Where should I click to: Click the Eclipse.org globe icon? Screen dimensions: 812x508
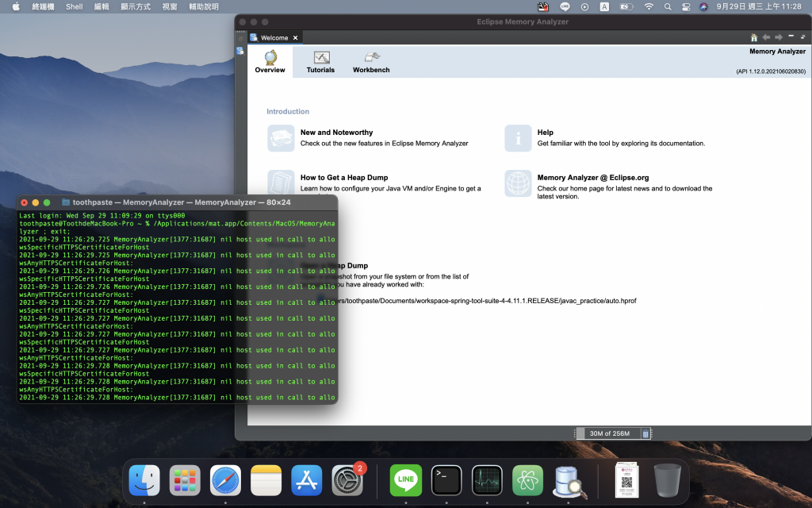point(518,183)
